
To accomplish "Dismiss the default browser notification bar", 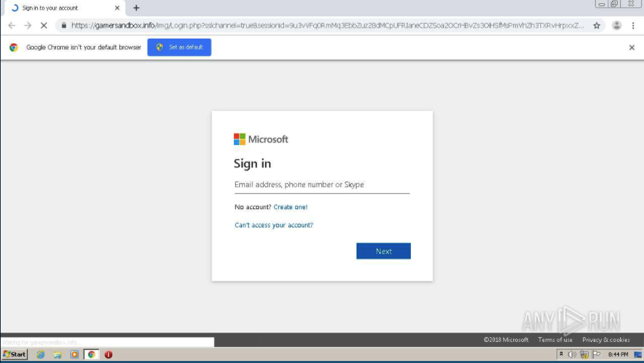I will 632,47.
